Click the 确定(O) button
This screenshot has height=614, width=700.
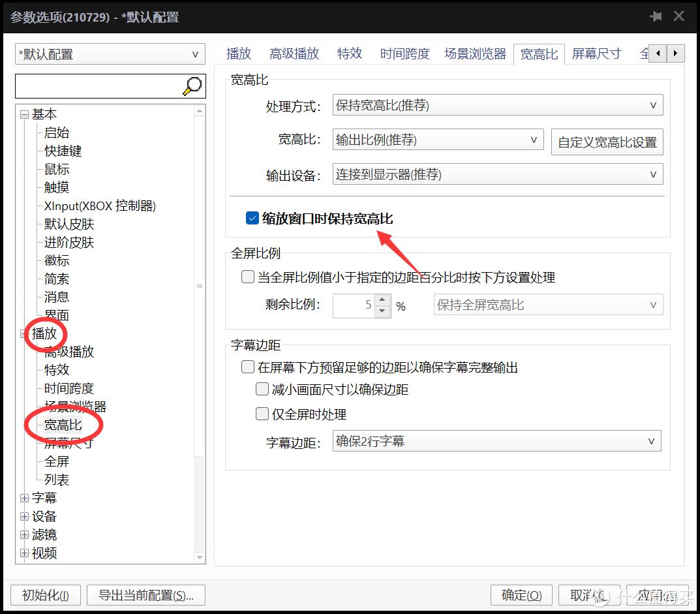pyautogui.click(x=521, y=594)
